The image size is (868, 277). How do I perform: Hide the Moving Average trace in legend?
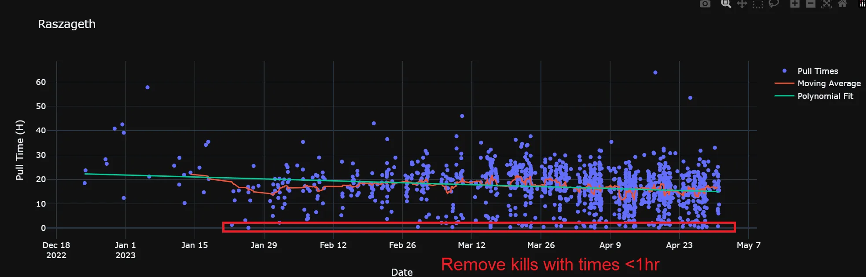click(829, 84)
